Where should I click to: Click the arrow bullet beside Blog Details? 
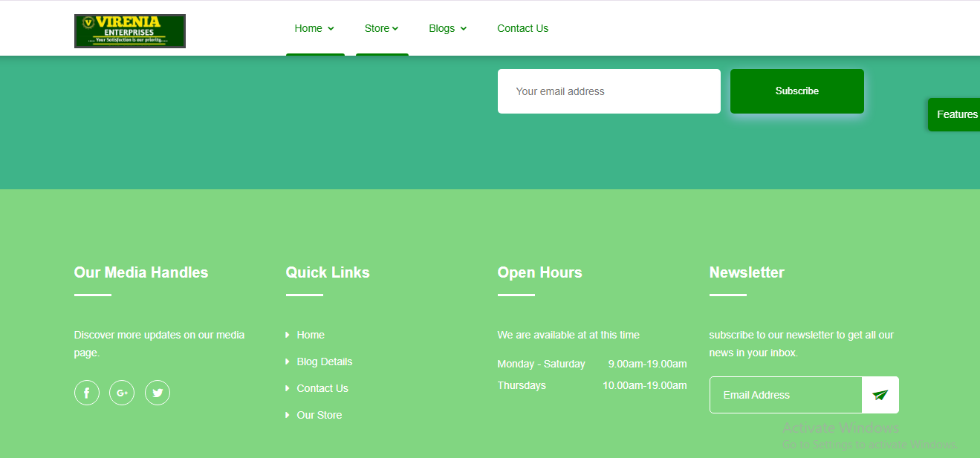(288, 362)
